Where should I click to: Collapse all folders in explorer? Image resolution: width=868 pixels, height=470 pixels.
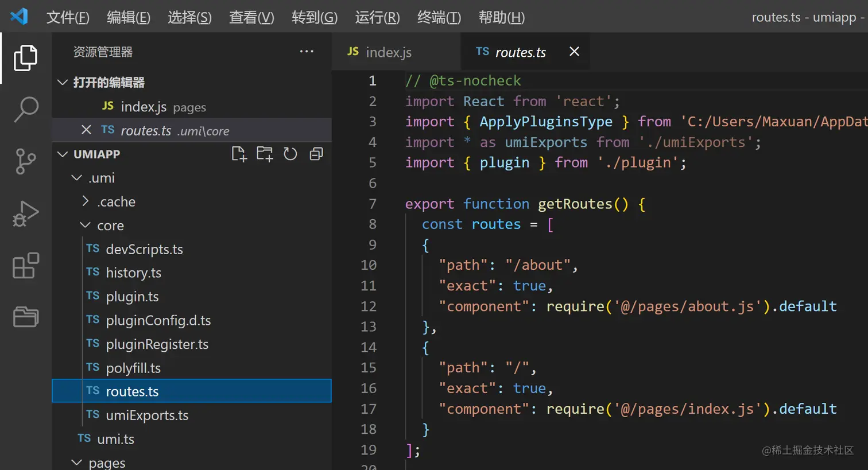point(316,154)
